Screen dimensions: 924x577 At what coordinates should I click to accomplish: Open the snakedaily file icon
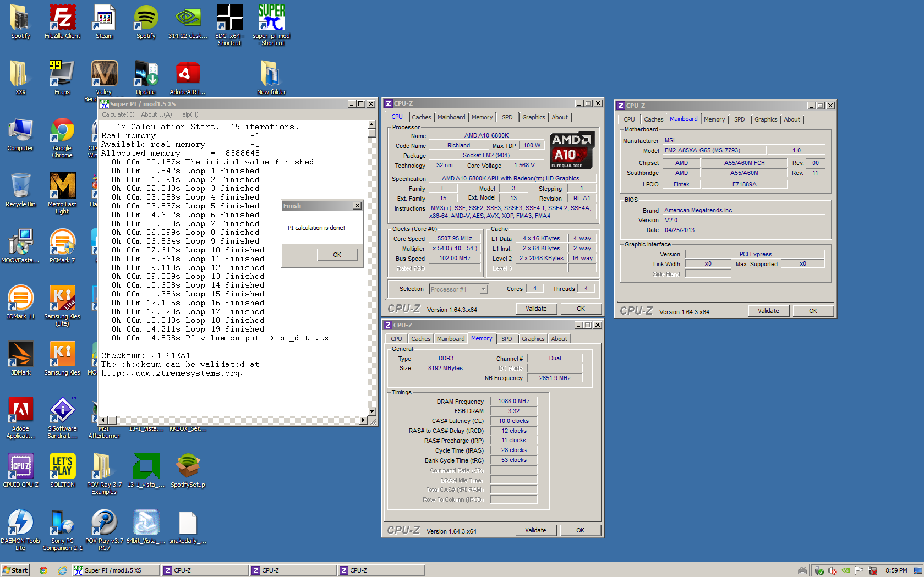coord(188,527)
